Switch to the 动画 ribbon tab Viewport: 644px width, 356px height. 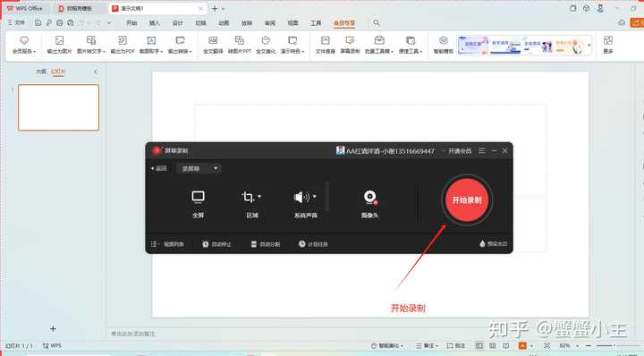(x=224, y=23)
